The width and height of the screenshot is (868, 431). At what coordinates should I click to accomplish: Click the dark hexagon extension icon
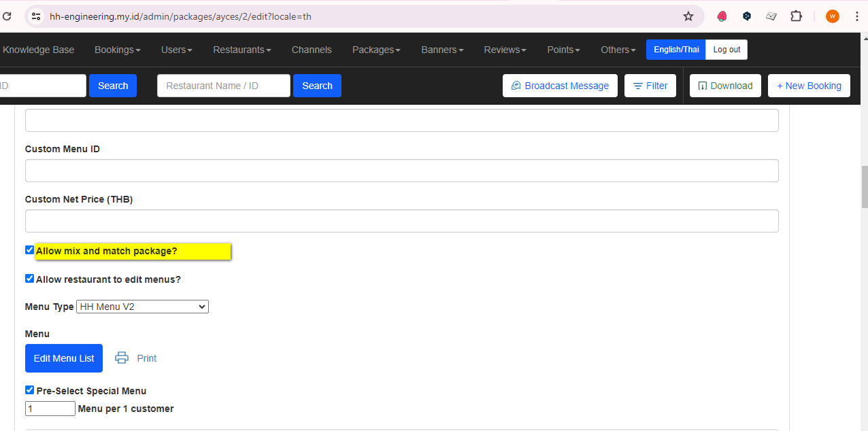(747, 16)
